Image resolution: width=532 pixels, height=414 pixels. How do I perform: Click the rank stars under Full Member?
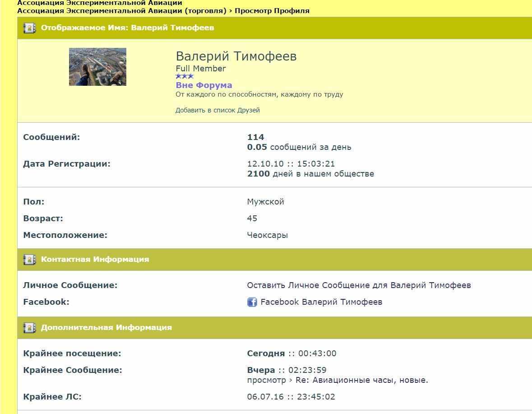(185, 76)
